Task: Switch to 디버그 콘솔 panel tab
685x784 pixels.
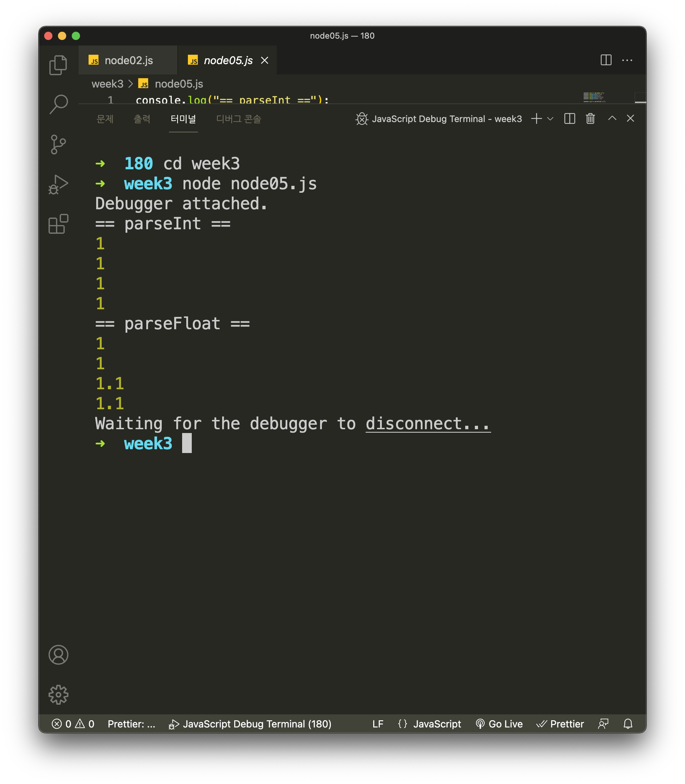Action: tap(239, 119)
